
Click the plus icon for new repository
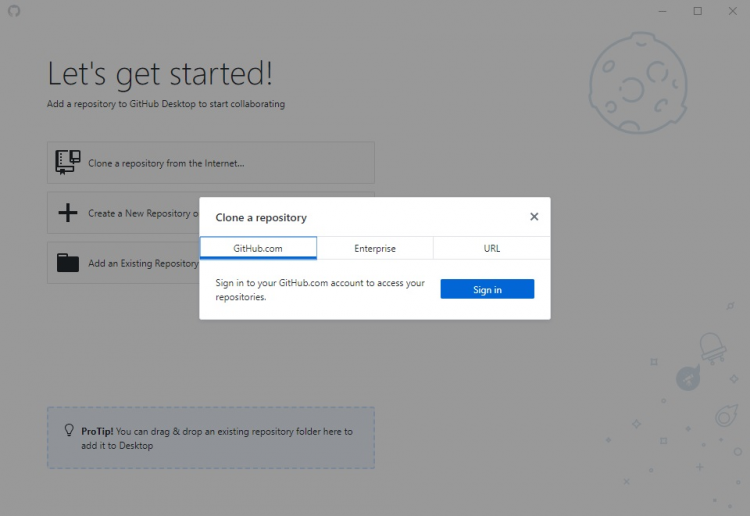[68, 213]
